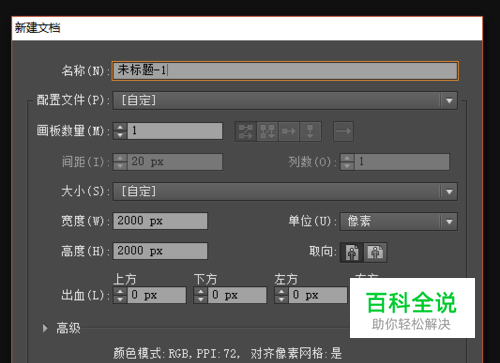
Task: Click the right-to-left layout arrow icon
Action: click(x=343, y=131)
